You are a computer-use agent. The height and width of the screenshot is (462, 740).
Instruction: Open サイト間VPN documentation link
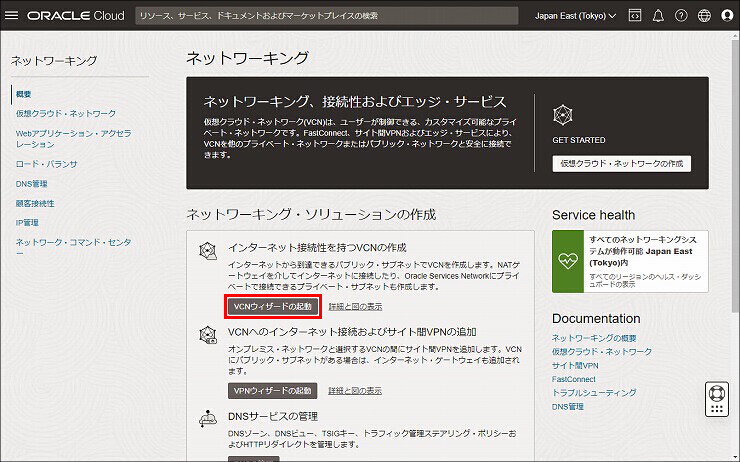(575, 365)
